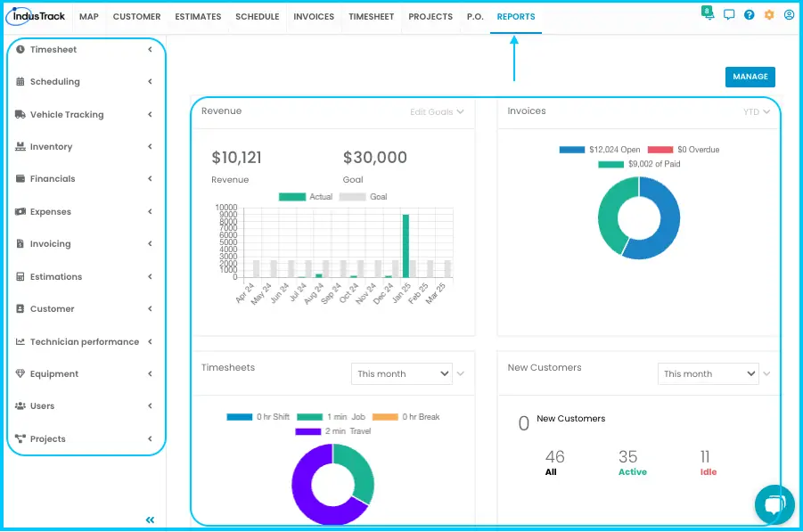Click the Active customers count link

(x=633, y=462)
